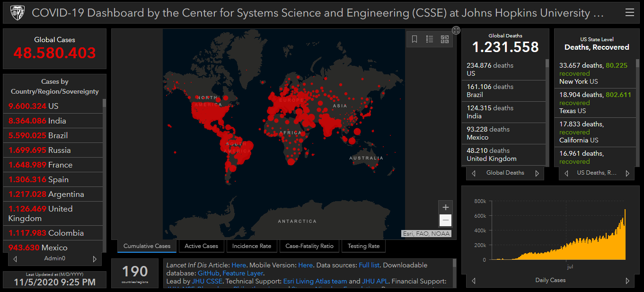Open the hamburger menu in header
The height and width of the screenshot is (292, 644).
629,13
